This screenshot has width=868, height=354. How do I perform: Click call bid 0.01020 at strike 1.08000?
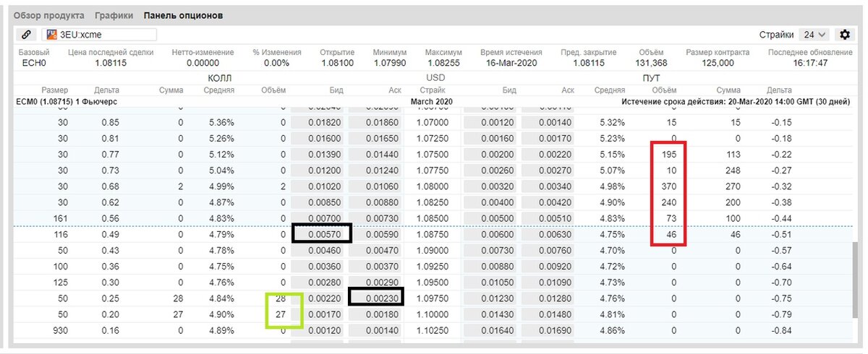tap(318, 186)
